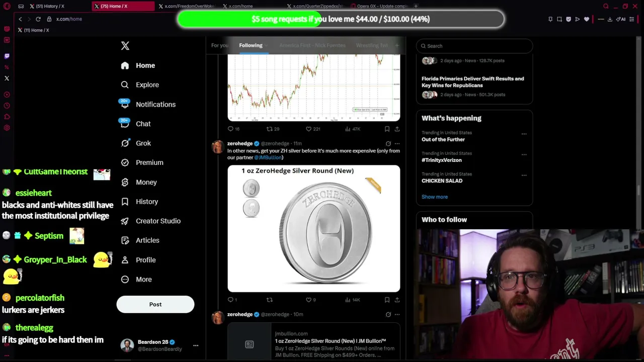The image size is (644, 362).
Task: Reload the page with the browser refresh icon
Action: coord(38,19)
